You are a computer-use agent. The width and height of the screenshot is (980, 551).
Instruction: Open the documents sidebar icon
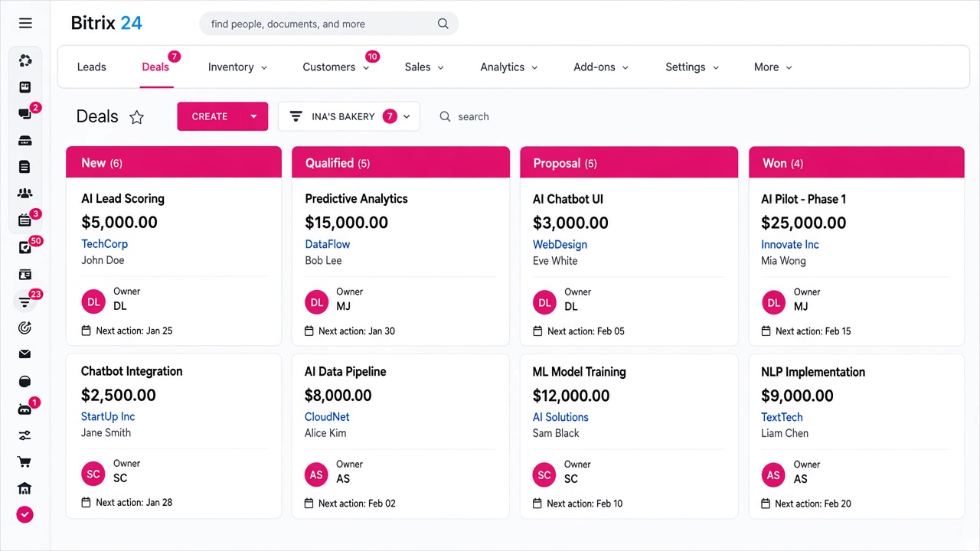click(25, 167)
